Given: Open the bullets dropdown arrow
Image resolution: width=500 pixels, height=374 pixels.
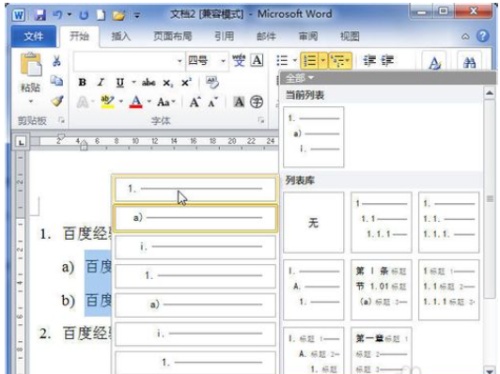Looking at the screenshot, I should tap(295, 60).
